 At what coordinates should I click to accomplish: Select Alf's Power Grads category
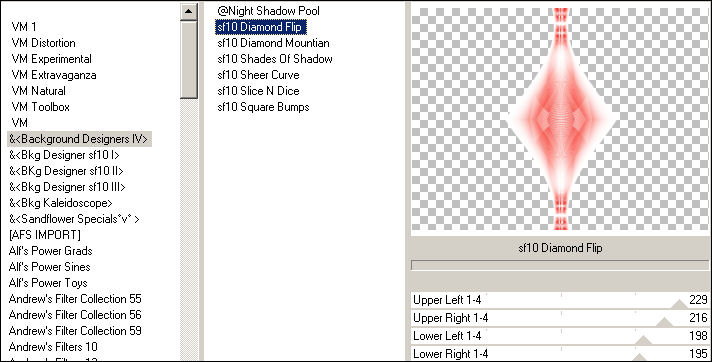[x=50, y=251]
